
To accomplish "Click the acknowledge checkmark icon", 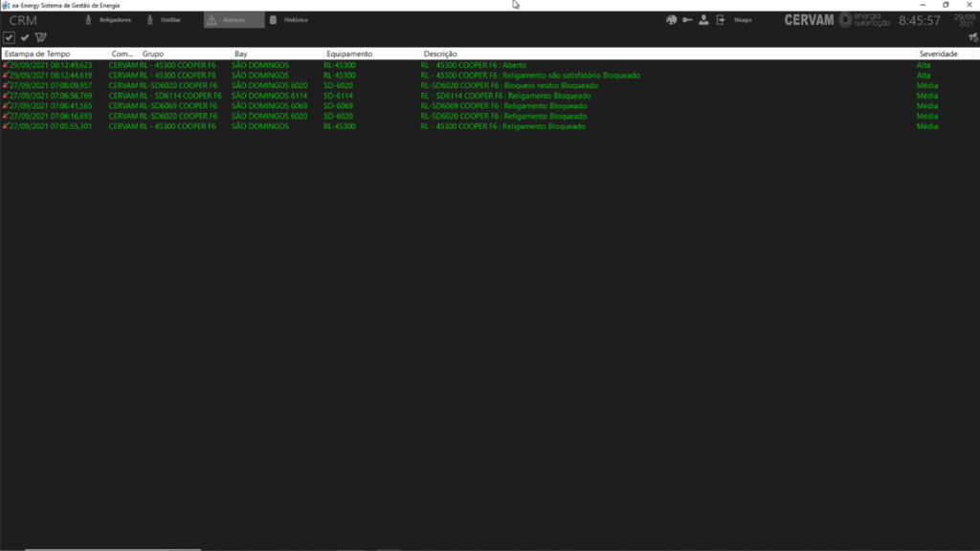I will coord(25,37).
